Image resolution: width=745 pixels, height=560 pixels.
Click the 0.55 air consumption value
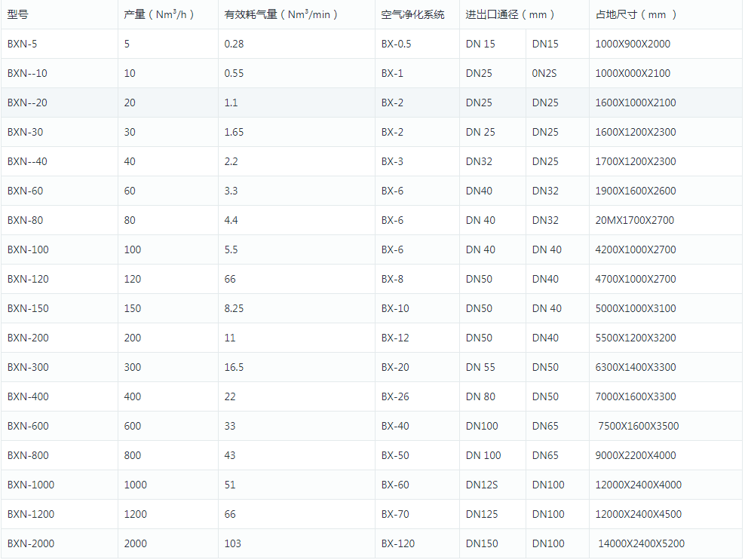[234, 74]
